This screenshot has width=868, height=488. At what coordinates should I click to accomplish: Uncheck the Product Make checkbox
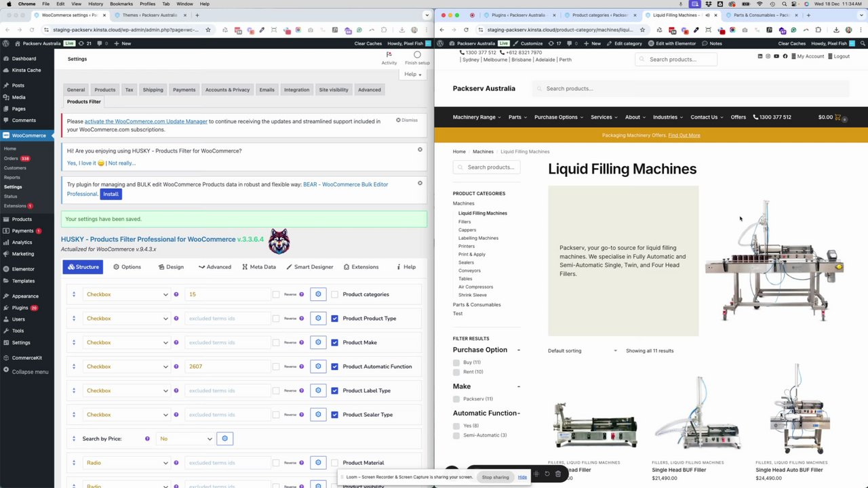tap(334, 342)
